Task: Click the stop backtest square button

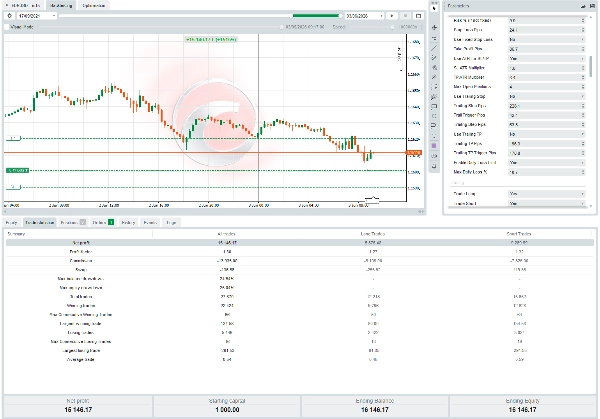Action: point(405,16)
